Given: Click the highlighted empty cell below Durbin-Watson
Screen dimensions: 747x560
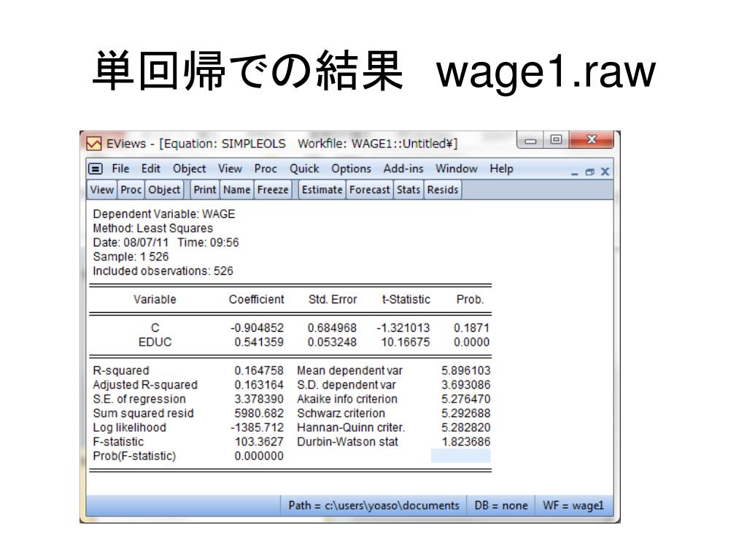Looking at the screenshot, I should pyautogui.click(x=461, y=456).
